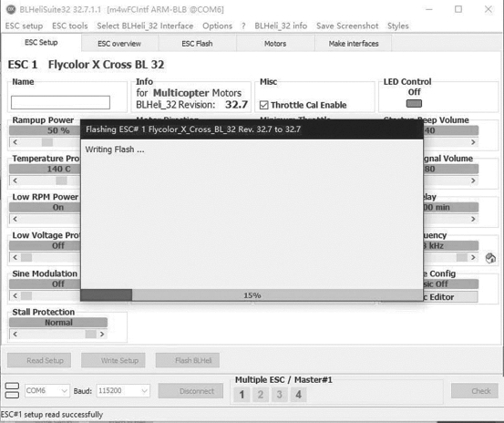504x423 pixels.
Task: Open the ? help menu
Action: point(243,26)
